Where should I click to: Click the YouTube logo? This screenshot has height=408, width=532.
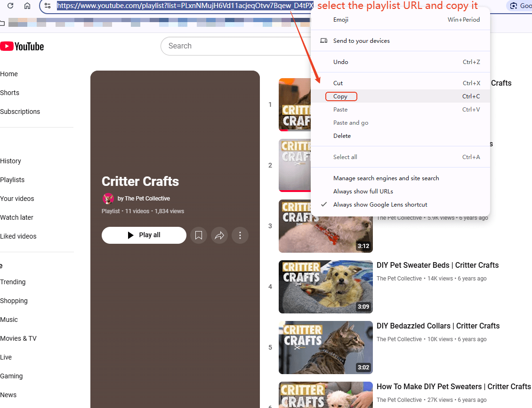[x=22, y=46]
